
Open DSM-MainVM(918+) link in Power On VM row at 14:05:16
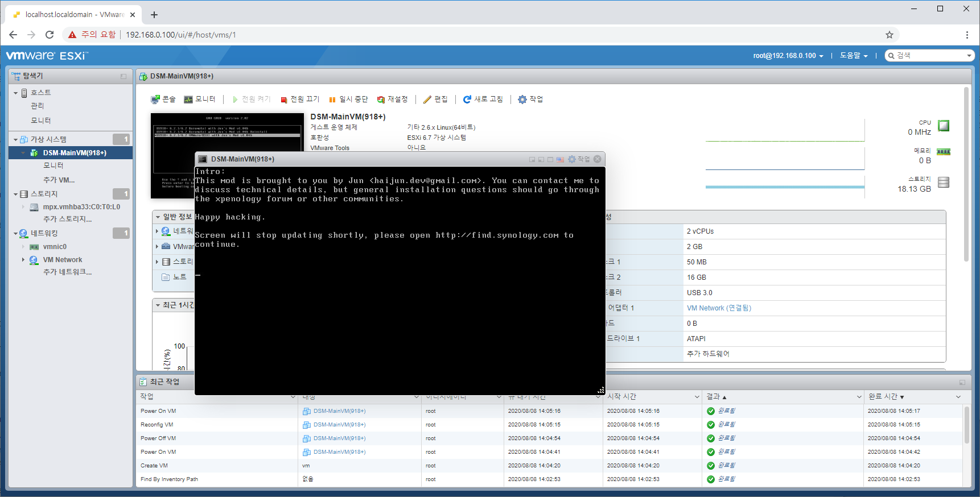339,411
